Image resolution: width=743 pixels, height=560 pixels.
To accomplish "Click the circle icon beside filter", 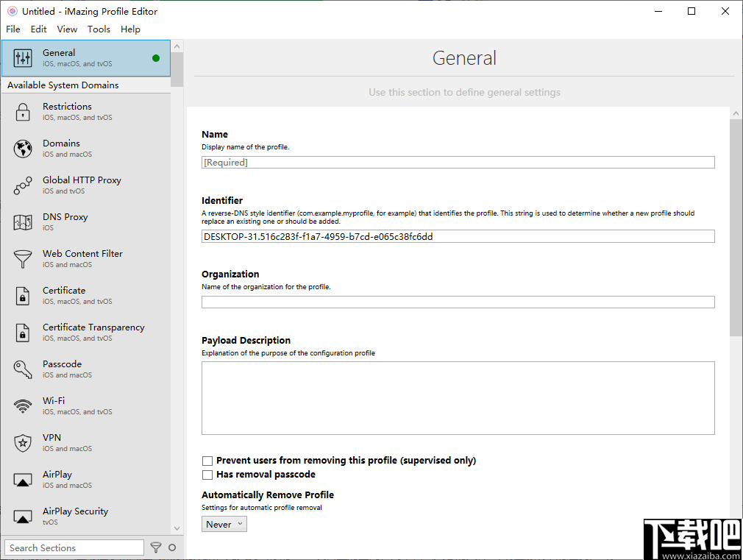I will point(172,547).
